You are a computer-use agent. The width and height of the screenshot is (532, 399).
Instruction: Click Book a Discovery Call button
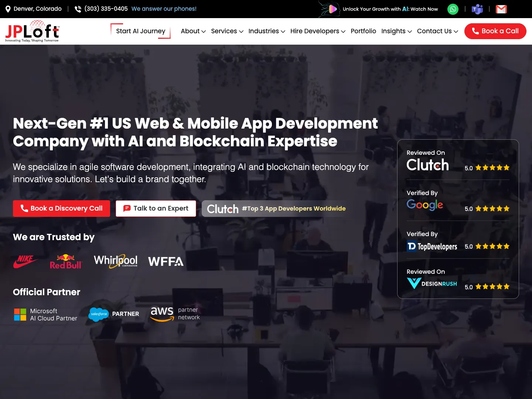61,208
